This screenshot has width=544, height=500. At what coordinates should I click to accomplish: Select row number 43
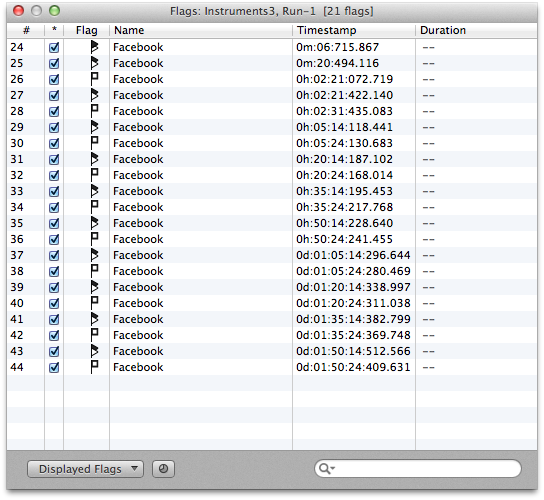17,351
